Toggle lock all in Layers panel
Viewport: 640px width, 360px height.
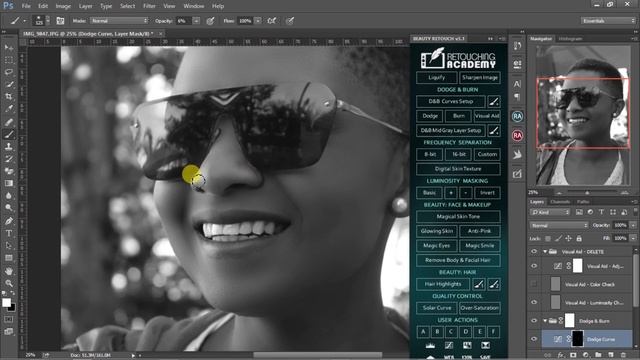[579, 238]
